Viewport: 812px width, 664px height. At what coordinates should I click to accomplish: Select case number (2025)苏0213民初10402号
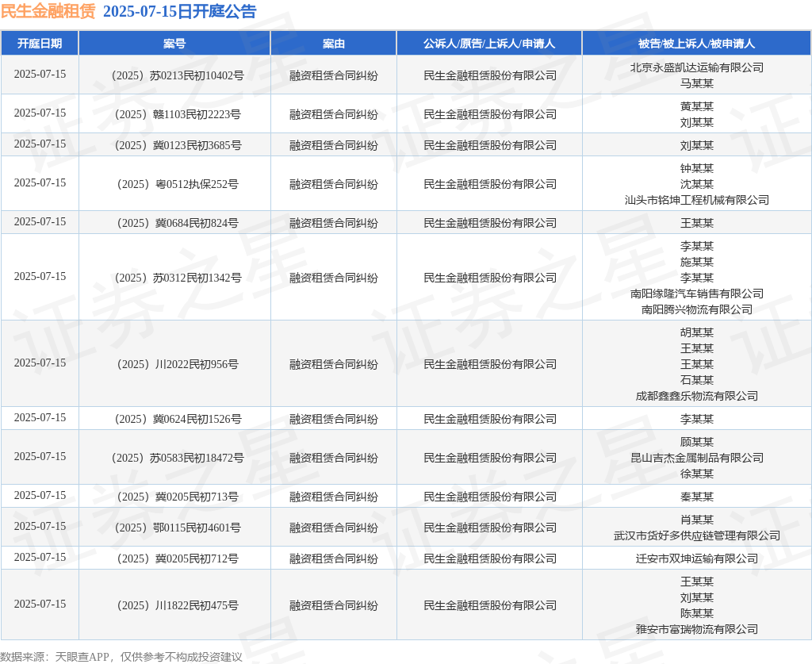178,75
